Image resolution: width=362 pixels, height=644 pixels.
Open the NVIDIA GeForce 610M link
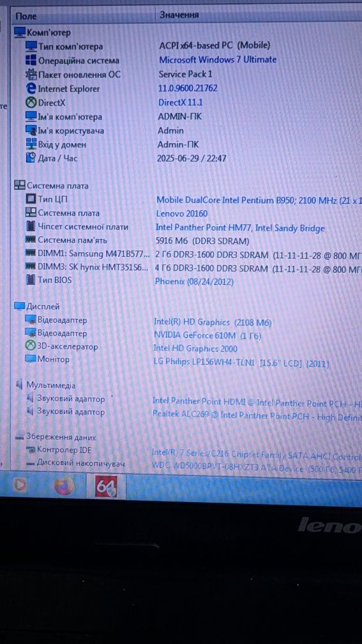tap(207, 335)
